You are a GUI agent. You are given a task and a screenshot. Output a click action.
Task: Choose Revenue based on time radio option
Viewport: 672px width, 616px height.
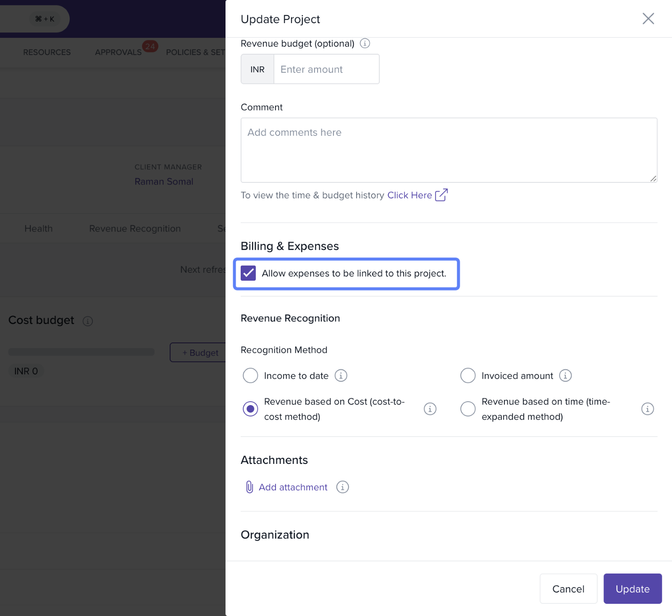click(x=468, y=409)
